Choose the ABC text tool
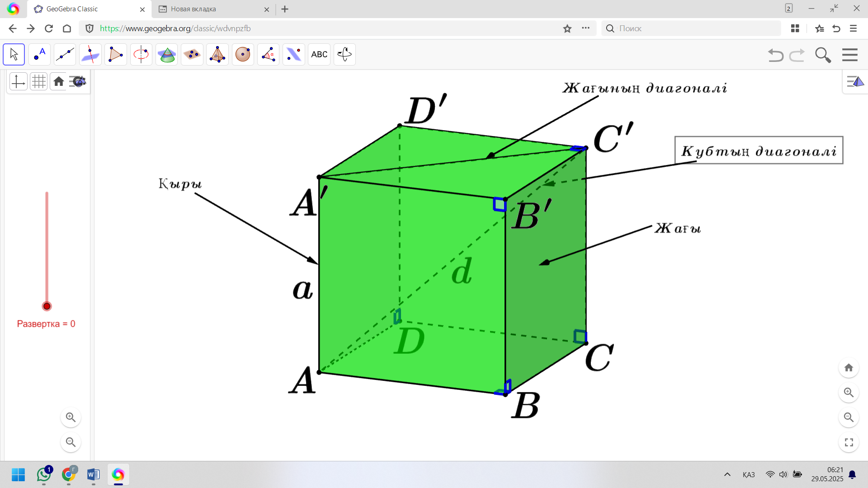This screenshot has width=868, height=488. coord(319,55)
